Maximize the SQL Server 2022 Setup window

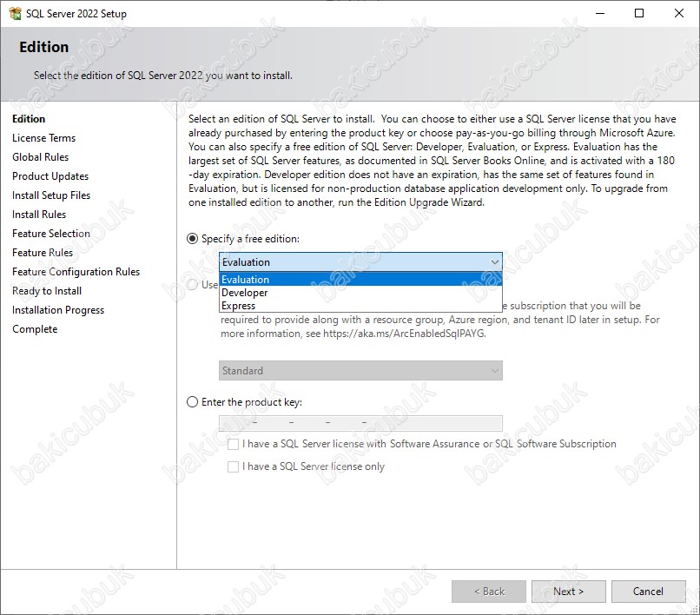(x=639, y=13)
